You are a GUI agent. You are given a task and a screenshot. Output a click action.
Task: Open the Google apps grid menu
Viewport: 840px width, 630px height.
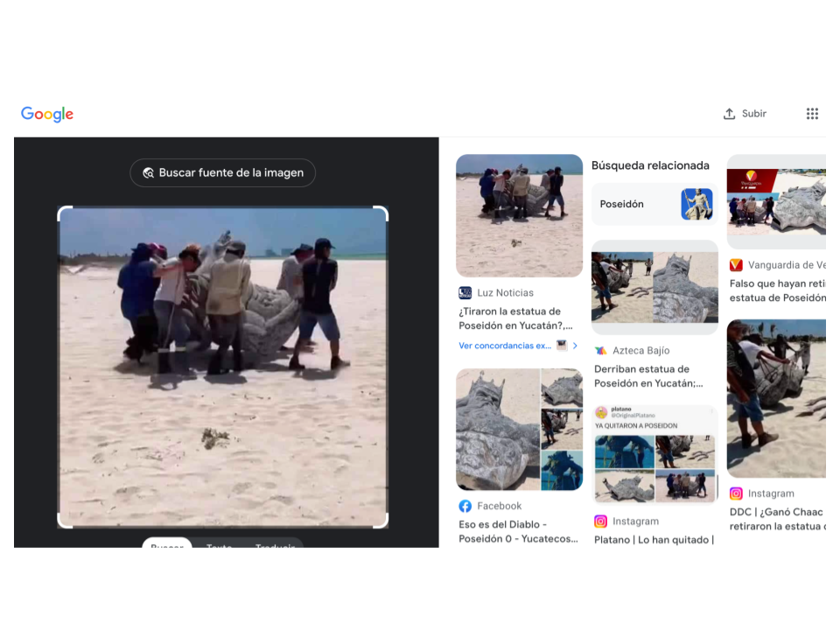point(812,114)
